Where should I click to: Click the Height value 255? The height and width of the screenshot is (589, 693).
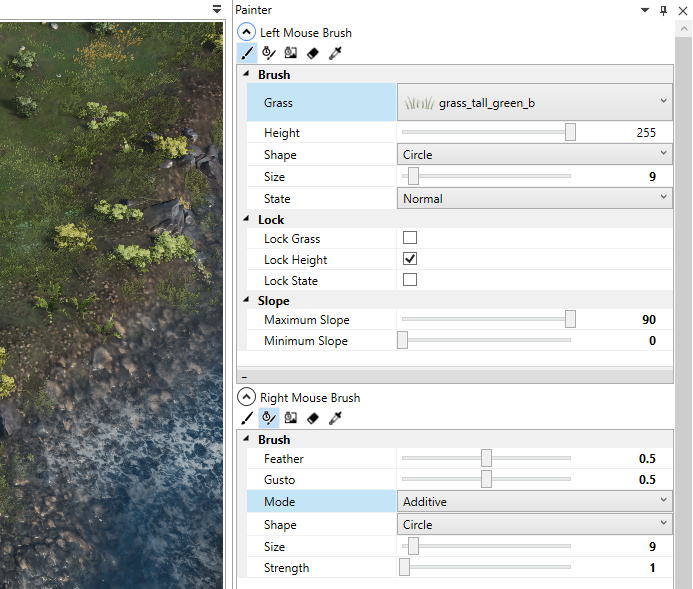coord(646,133)
